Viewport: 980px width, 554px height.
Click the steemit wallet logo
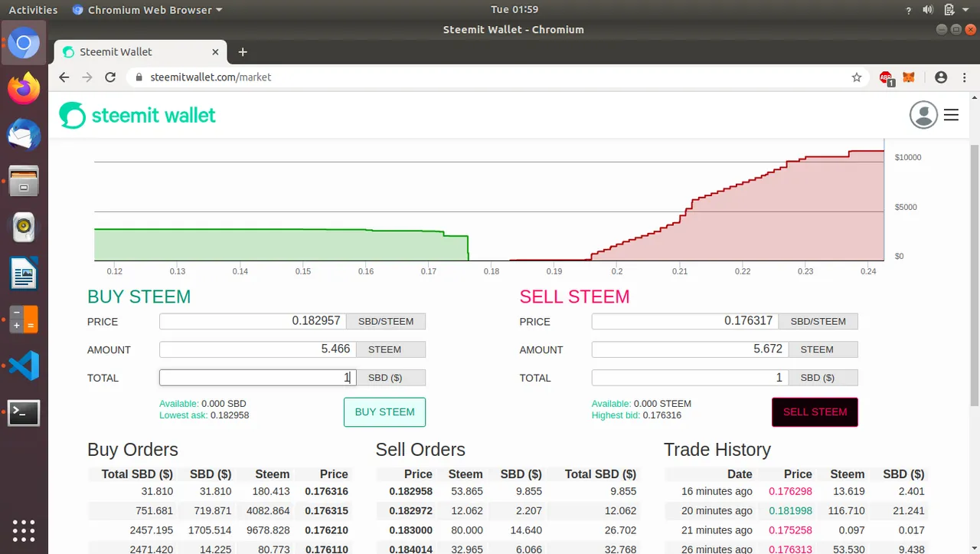click(138, 115)
